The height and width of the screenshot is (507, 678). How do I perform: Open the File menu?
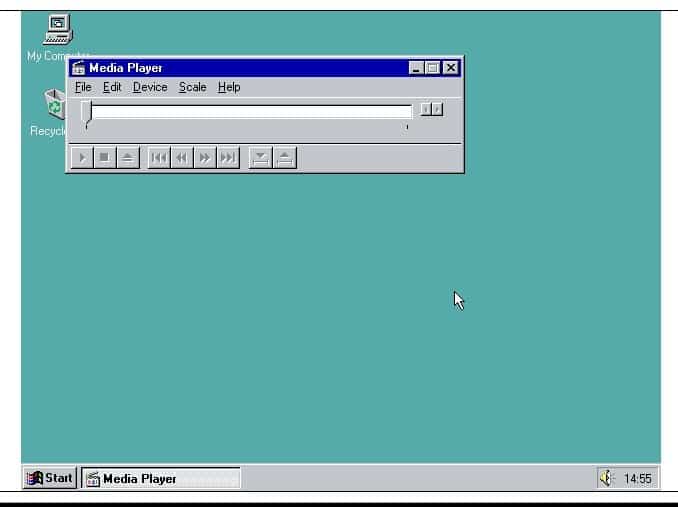point(83,87)
